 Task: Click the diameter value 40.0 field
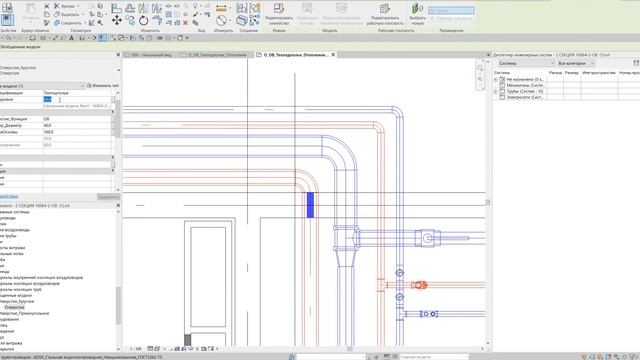pyautogui.click(x=77, y=126)
